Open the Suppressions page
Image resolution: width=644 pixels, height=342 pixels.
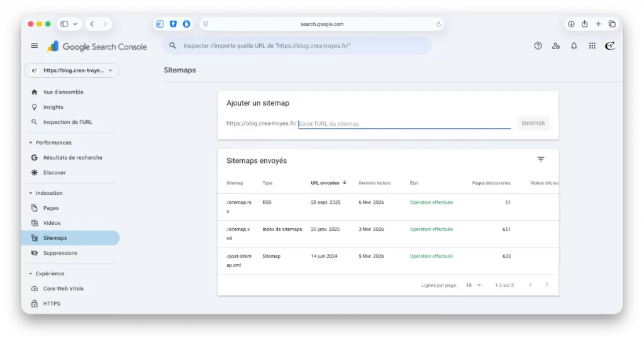tap(60, 253)
